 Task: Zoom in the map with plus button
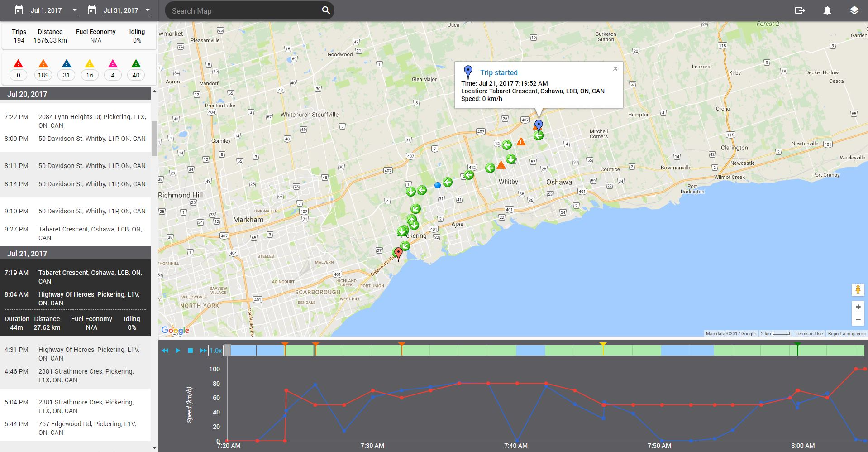click(x=858, y=307)
